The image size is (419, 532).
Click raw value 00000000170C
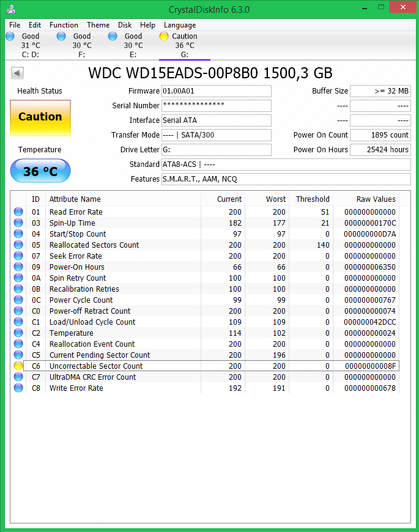(x=370, y=223)
